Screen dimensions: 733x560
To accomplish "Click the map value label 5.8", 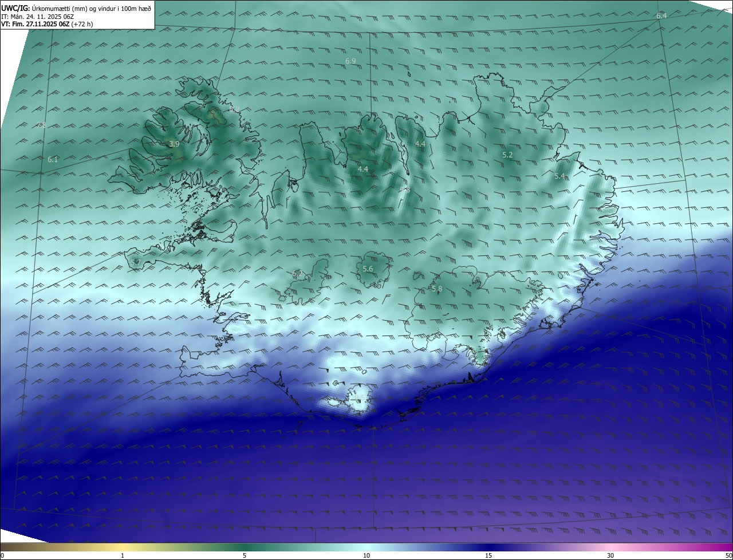I will [437, 289].
